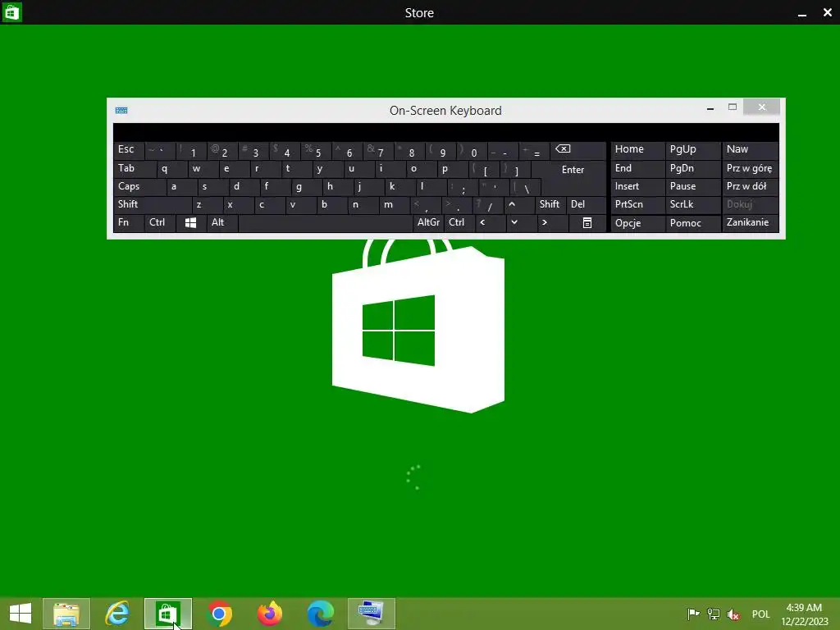840x630 pixels.
Task: Open the network status tray icon
Action: click(x=713, y=614)
